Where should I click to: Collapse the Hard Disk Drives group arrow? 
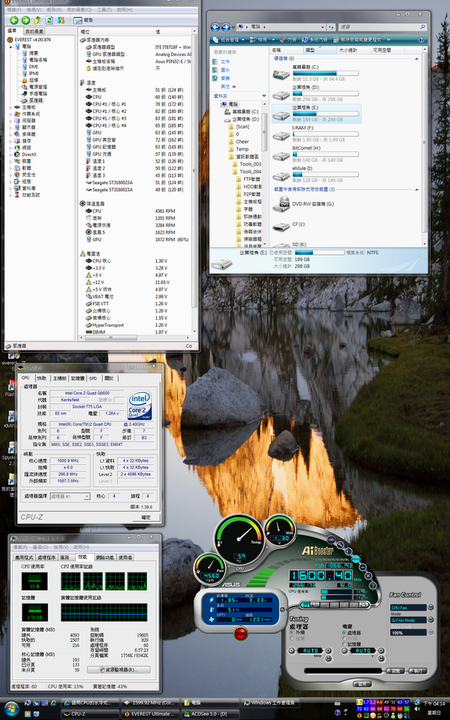pyautogui.click(x=416, y=59)
